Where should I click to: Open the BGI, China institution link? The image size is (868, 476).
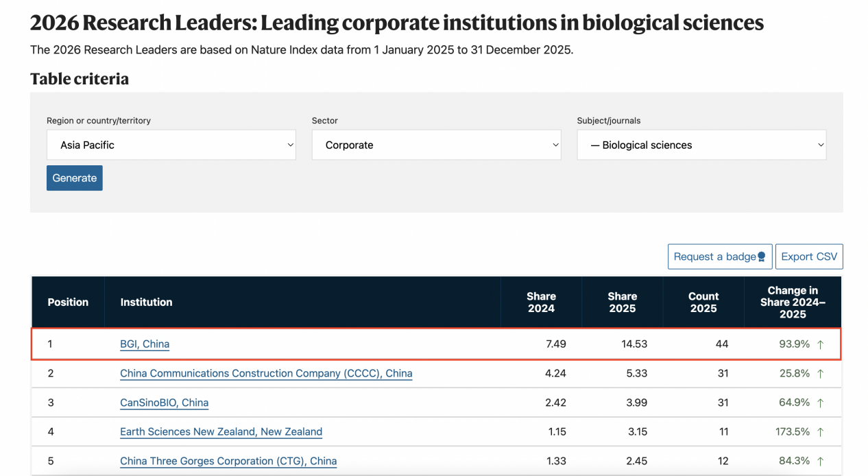[145, 344]
